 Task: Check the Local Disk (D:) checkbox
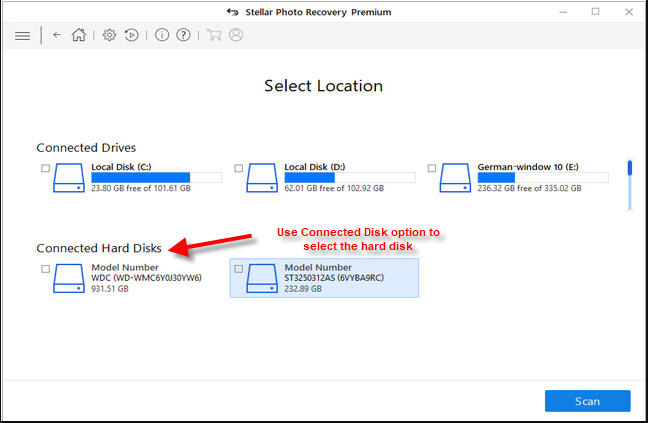238,168
